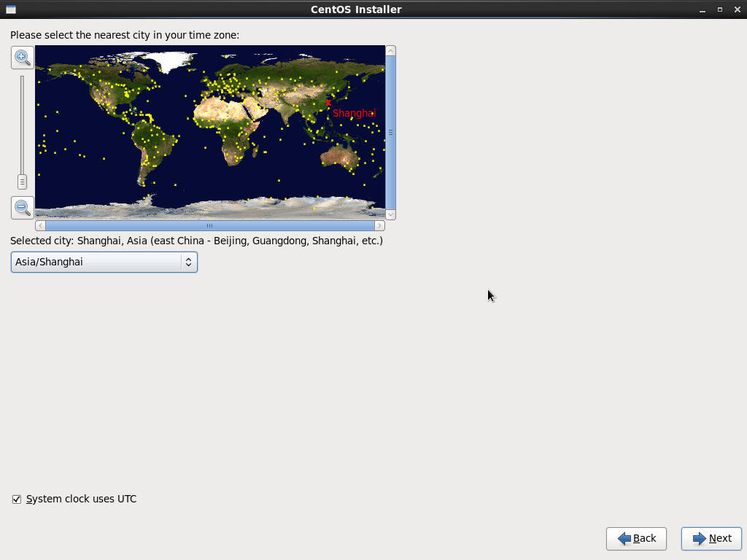Click the vertical scrollbar thumb beside map

391,133
